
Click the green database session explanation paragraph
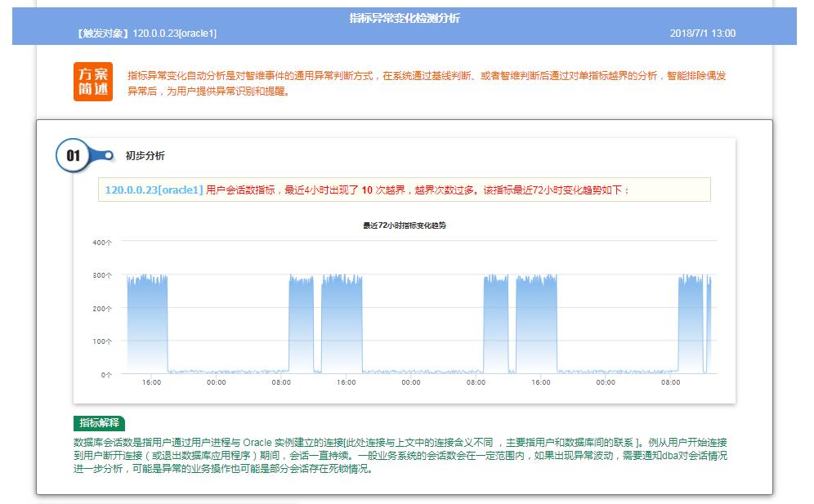pyautogui.click(x=400, y=455)
